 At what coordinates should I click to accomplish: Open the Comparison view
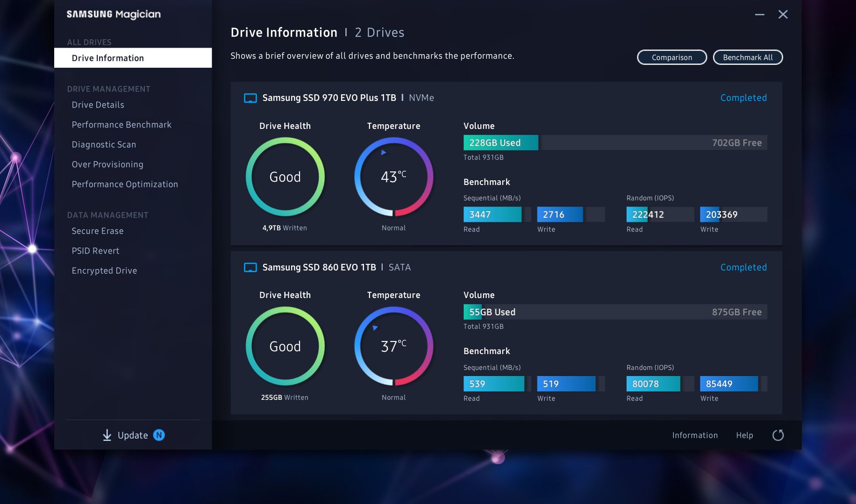(x=671, y=57)
